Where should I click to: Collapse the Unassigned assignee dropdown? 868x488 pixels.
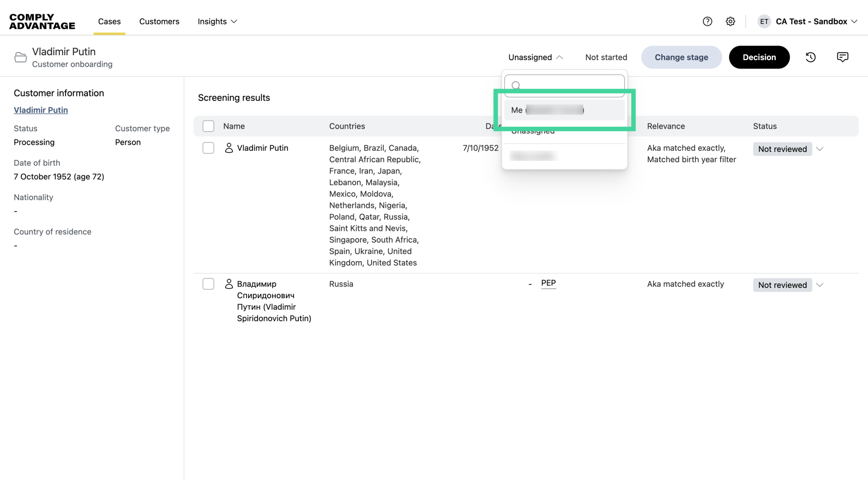[x=536, y=57]
